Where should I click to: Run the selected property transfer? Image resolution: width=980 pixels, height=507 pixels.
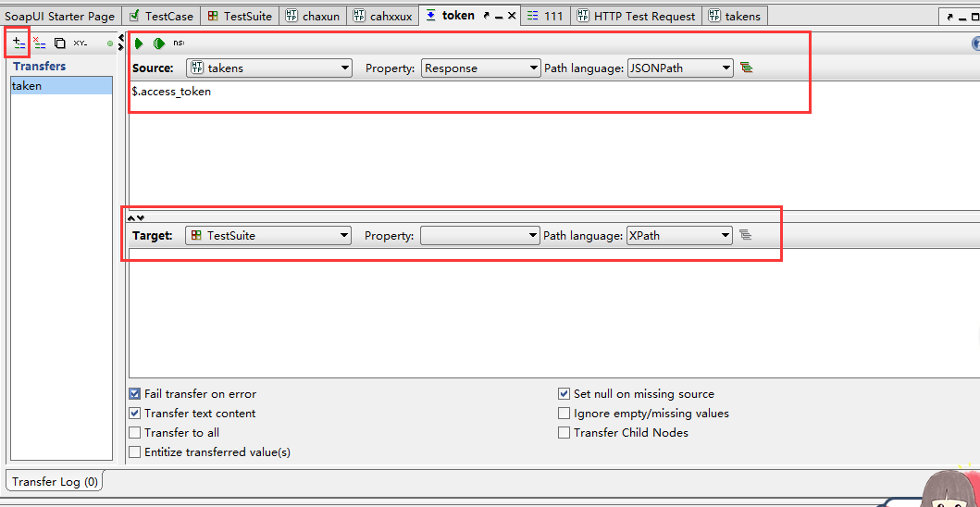click(x=139, y=43)
